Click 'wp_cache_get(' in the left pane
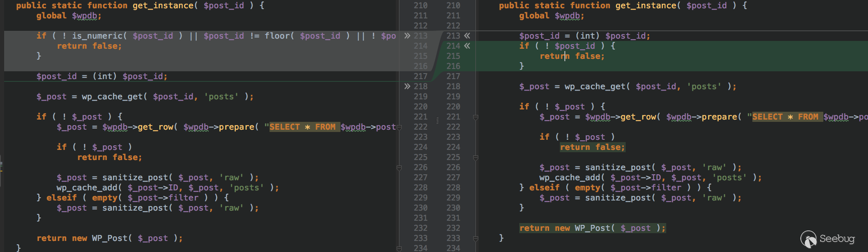Image resolution: width=868 pixels, height=252 pixels. click(x=115, y=97)
